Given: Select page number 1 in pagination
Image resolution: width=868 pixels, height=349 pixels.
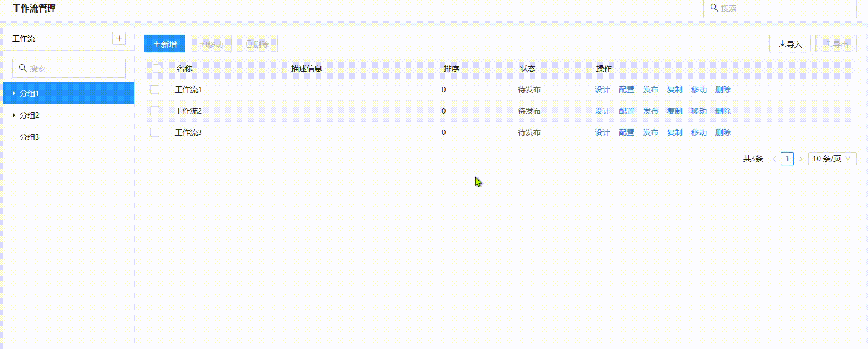Looking at the screenshot, I should pos(787,159).
